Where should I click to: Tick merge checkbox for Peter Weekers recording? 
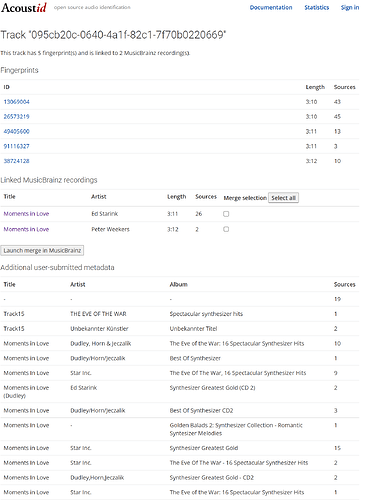[226, 229]
